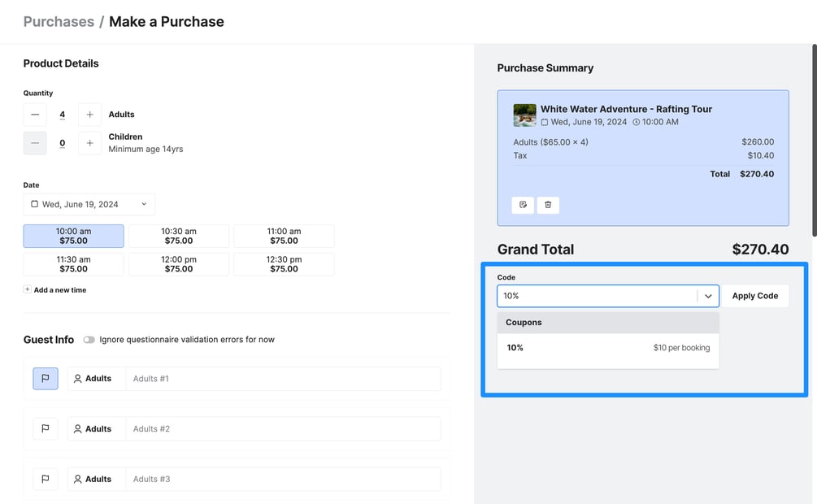817x504 pixels.
Task: Toggle the flag on the Adults #3 row
Action: click(x=45, y=479)
